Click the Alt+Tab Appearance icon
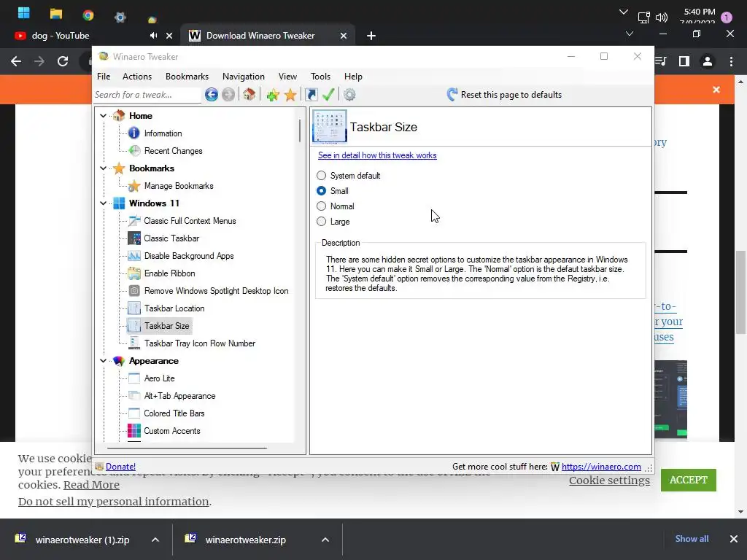 [134, 396]
